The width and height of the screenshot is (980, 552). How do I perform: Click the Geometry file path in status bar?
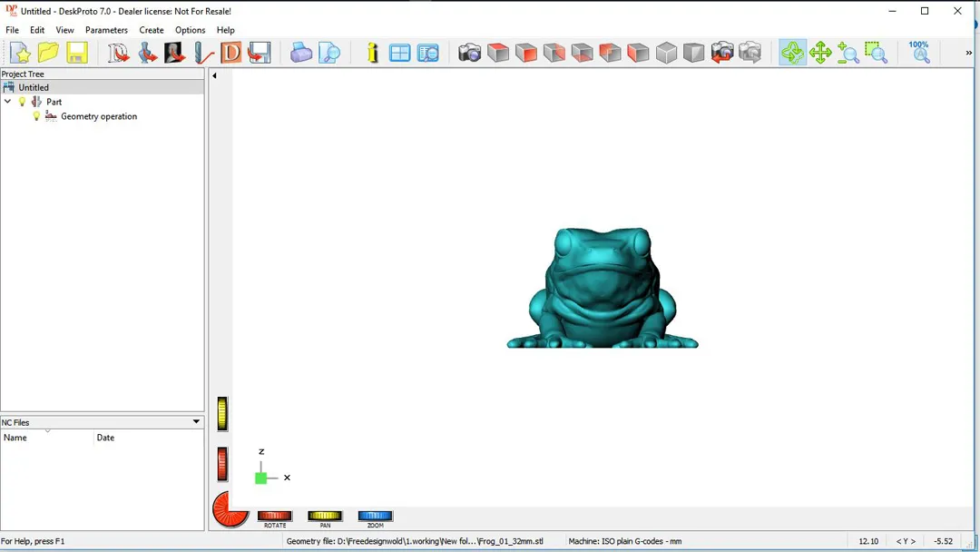[415, 541]
